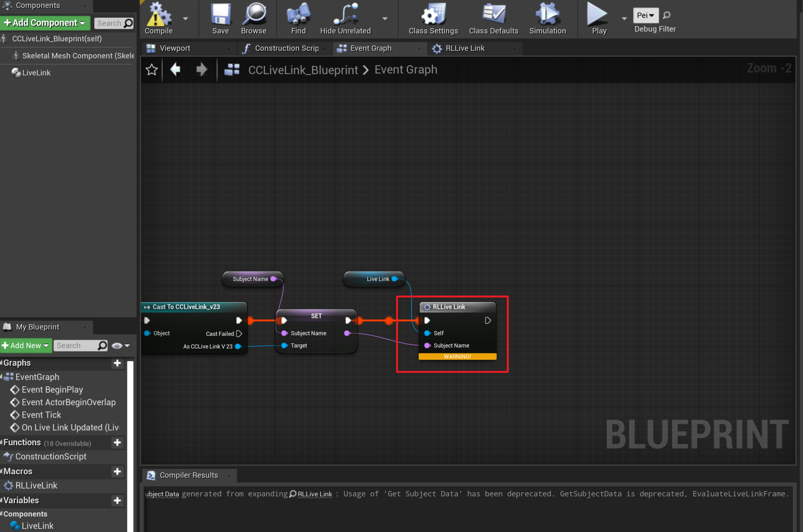Select Event BeginPlay

[52, 390]
